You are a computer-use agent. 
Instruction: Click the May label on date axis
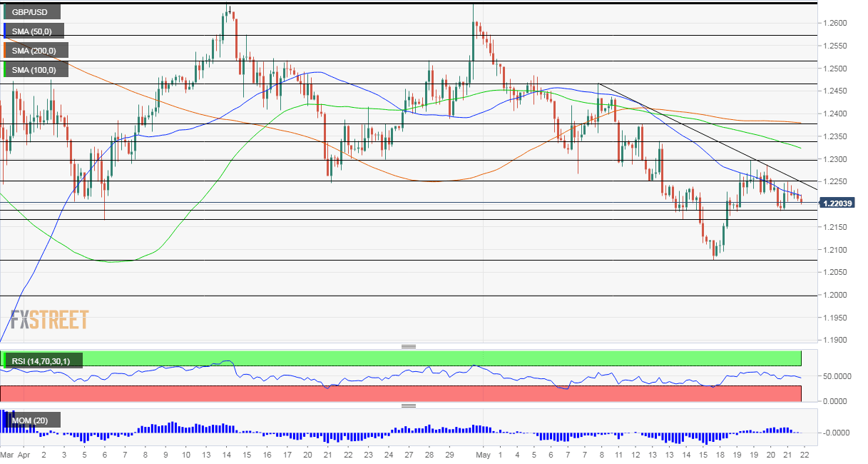tap(484, 454)
